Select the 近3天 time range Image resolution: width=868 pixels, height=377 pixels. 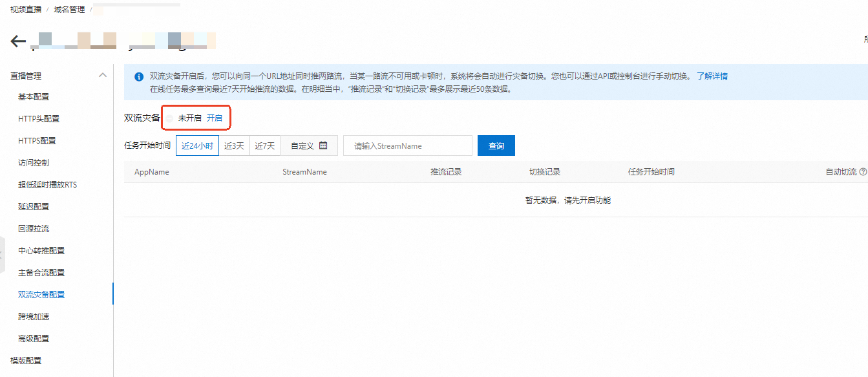click(x=234, y=145)
